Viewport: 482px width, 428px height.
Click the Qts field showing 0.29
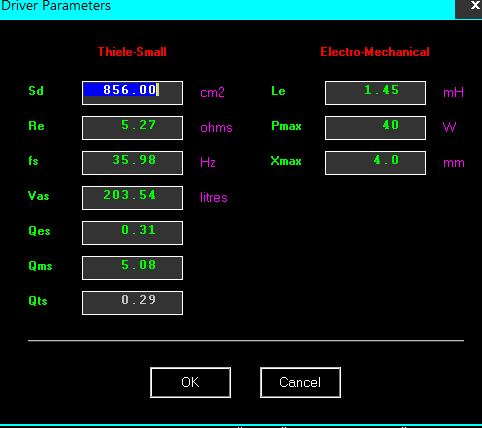132,303
